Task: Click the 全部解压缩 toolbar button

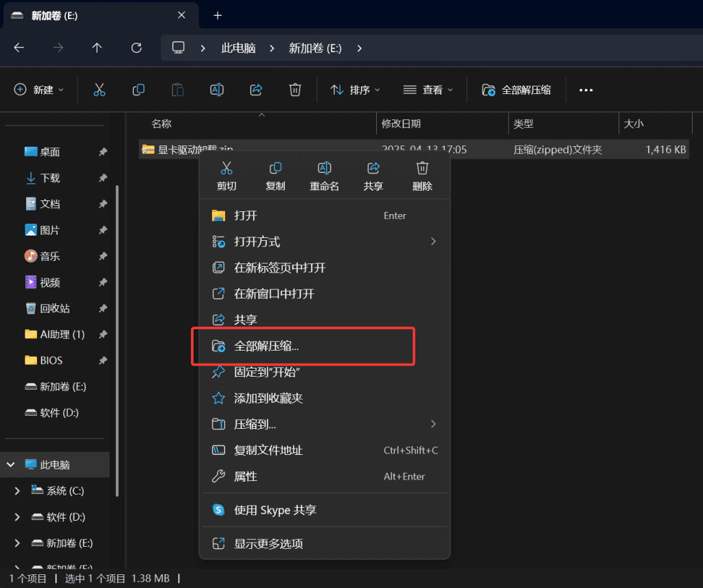Action: point(516,90)
